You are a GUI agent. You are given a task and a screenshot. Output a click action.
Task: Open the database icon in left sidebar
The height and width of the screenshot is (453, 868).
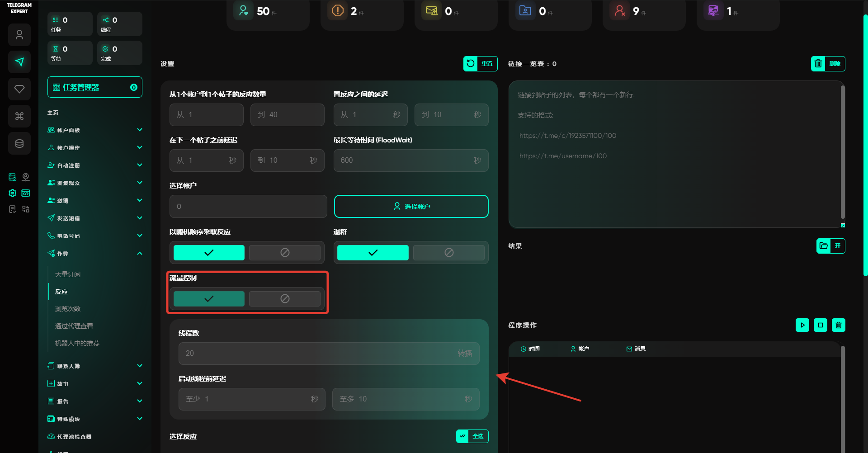pyautogui.click(x=19, y=143)
